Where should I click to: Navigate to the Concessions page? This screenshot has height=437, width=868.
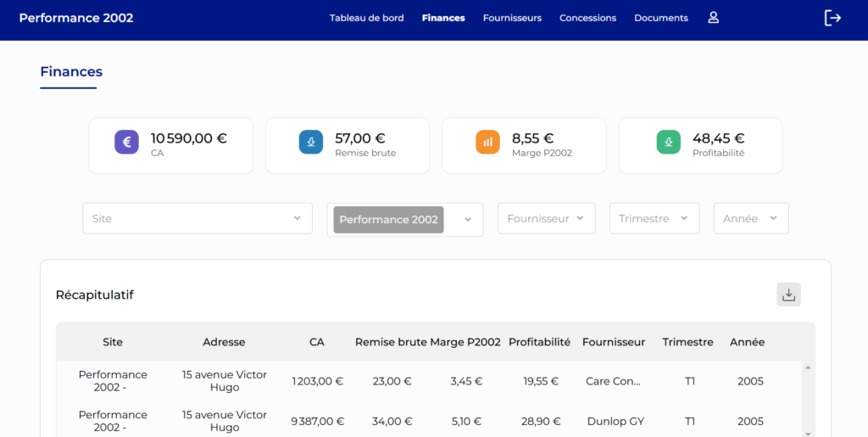[x=587, y=18]
